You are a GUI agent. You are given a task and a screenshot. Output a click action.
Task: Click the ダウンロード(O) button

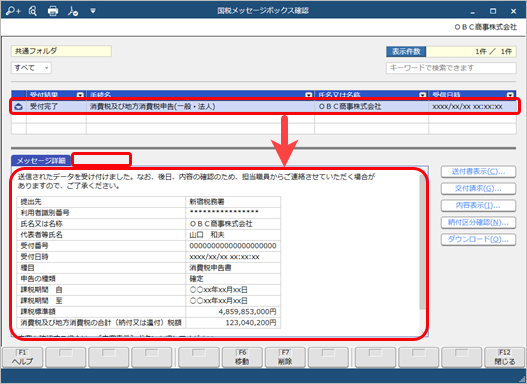pyautogui.click(x=478, y=239)
